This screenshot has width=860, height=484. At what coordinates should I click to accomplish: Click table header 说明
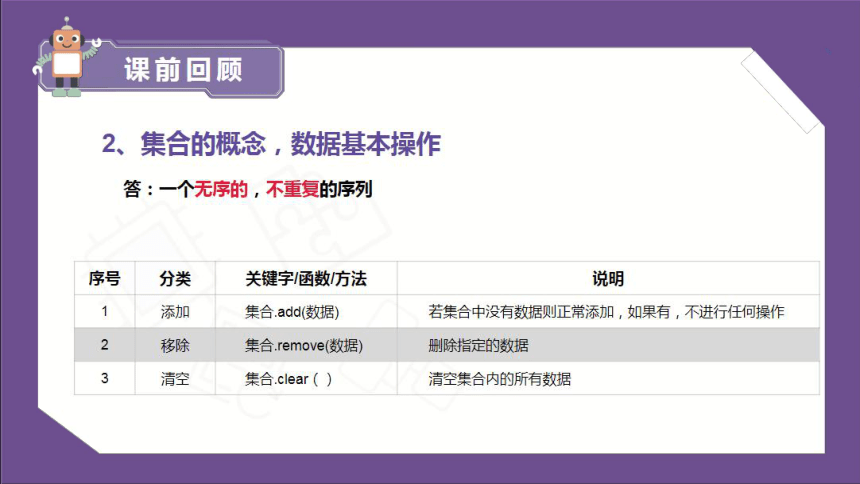[x=608, y=279]
